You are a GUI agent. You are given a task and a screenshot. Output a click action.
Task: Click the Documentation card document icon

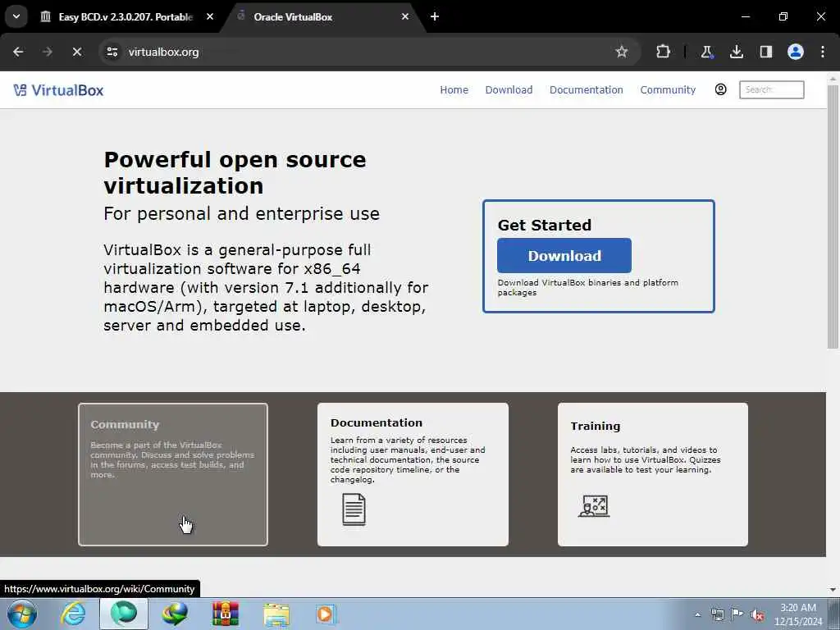[x=354, y=509]
